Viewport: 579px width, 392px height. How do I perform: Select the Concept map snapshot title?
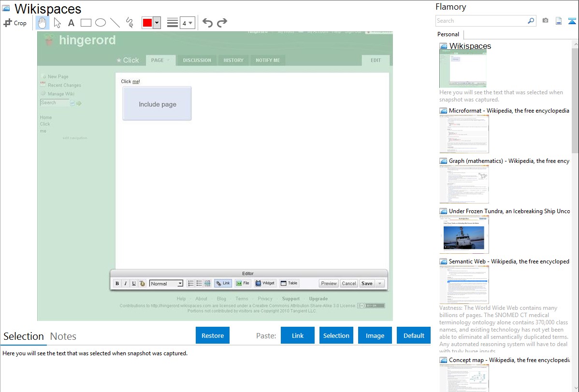pyautogui.click(x=509, y=360)
